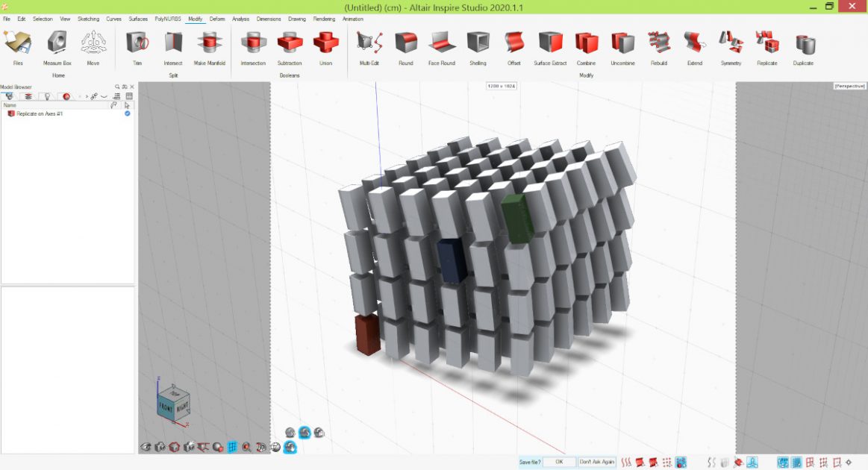Viewport: 868px width, 470px height.
Task: Expand the list view options in Model Browser
Action: point(117,96)
